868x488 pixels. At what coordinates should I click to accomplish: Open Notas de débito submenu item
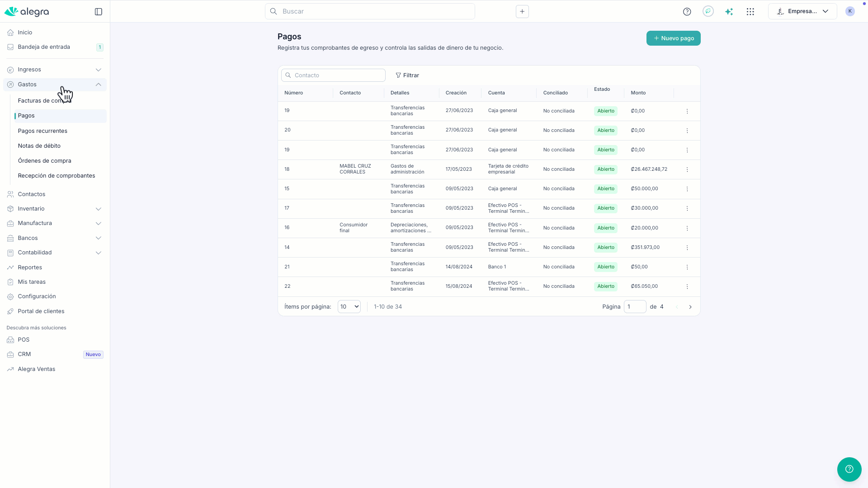pyautogui.click(x=39, y=146)
